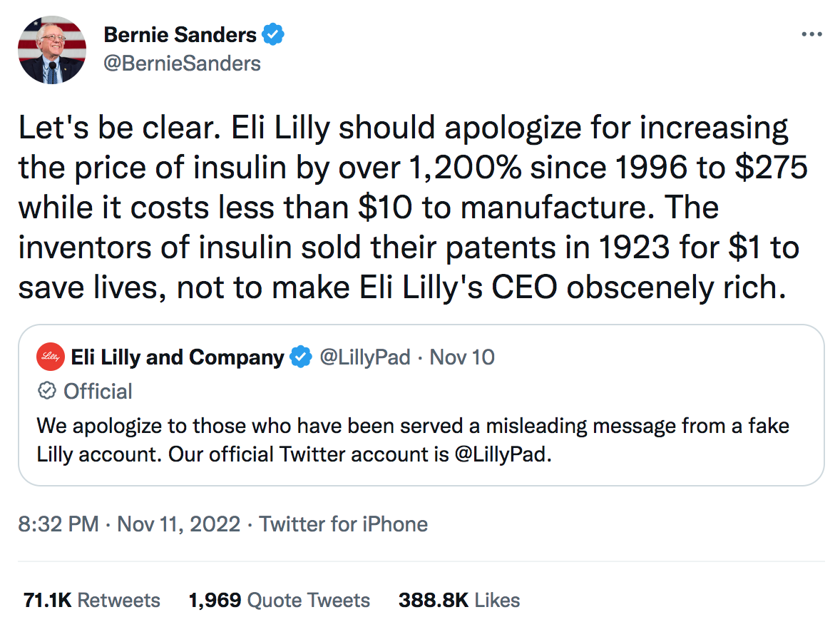
Task: Click Eli Lilly's blue verified checkmark
Action: click(301, 357)
